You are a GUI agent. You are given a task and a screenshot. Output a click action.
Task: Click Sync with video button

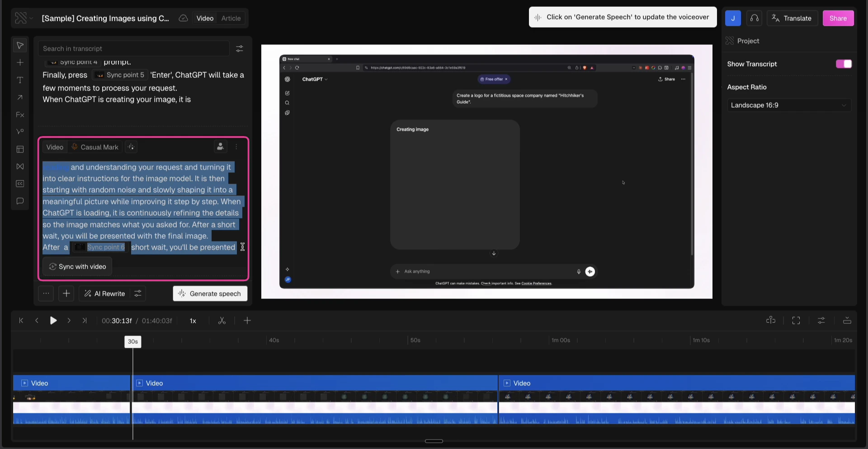tap(77, 266)
